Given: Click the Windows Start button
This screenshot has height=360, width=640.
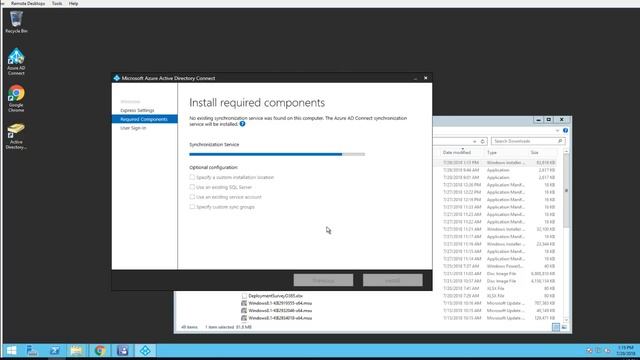Looking at the screenshot, I should (x=11, y=350).
